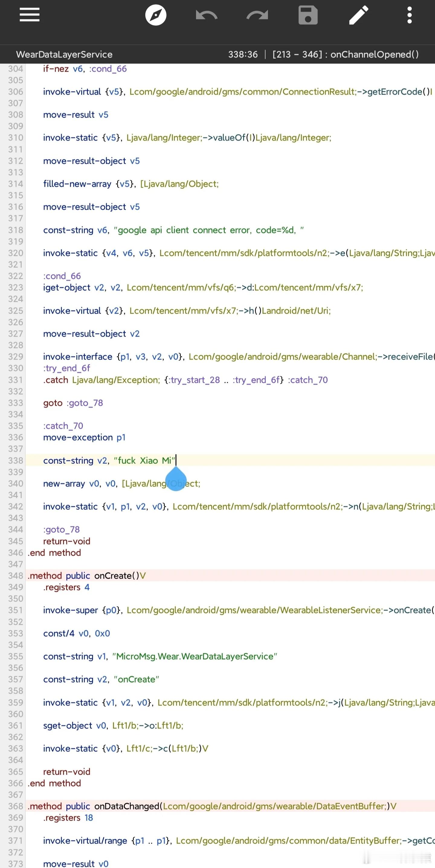
Task: Tap the blue text cursor handle
Action: [x=176, y=479]
